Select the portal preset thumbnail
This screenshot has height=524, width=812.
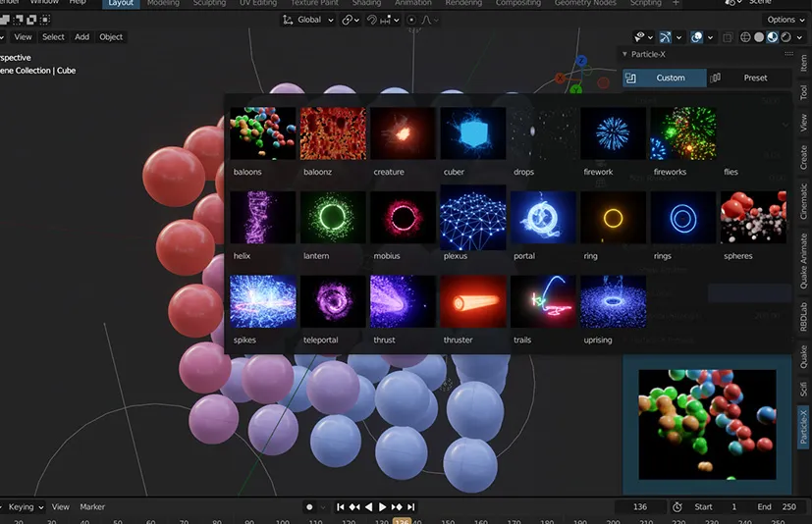tap(543, 218)
